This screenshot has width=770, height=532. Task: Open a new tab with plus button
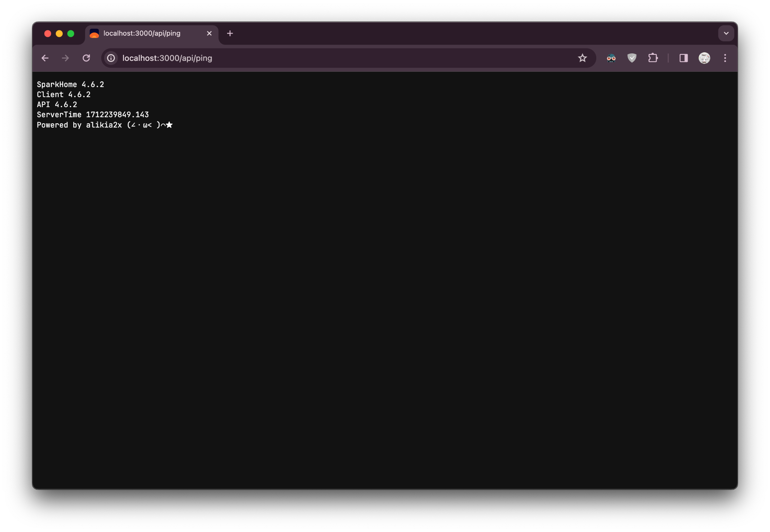pyautogui.click(x=230, y=33)
